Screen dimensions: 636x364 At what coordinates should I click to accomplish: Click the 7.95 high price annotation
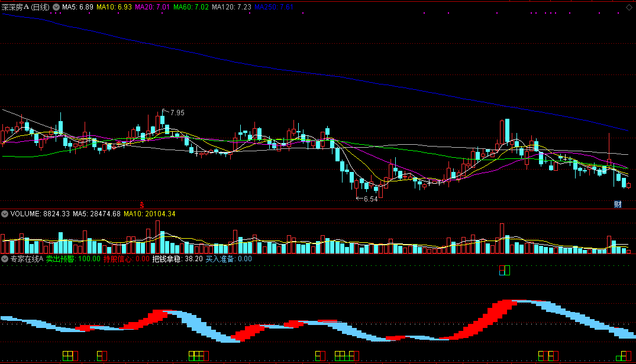point(177,112)
